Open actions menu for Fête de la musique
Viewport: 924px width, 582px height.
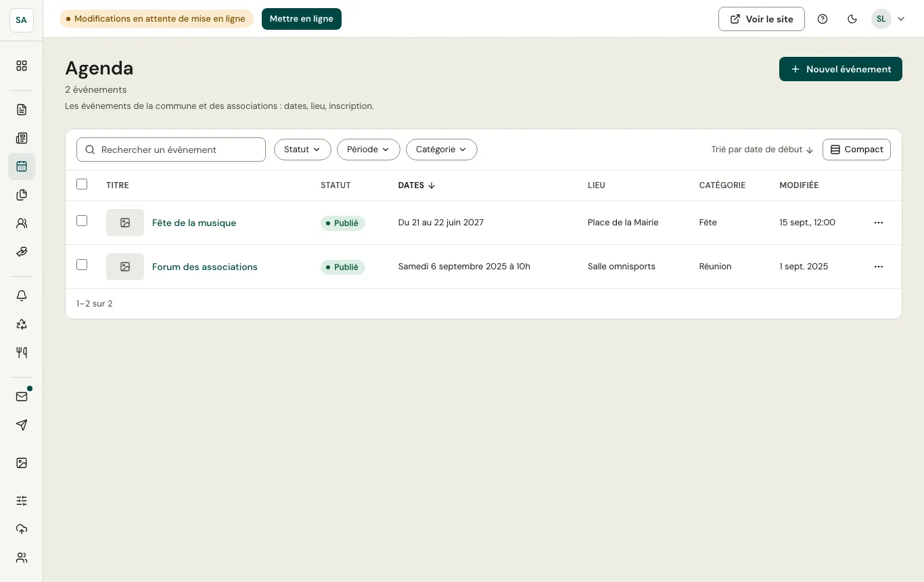tap(879, 223)
